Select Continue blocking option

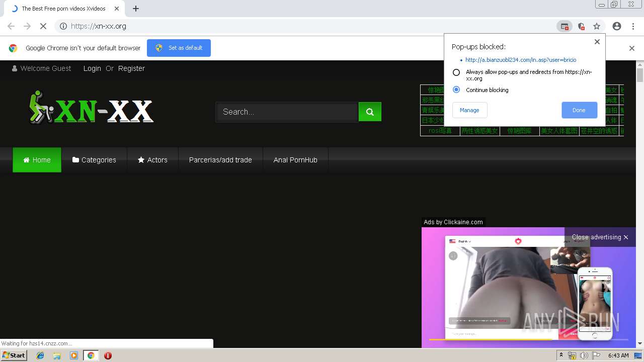(x=456, y=89)
